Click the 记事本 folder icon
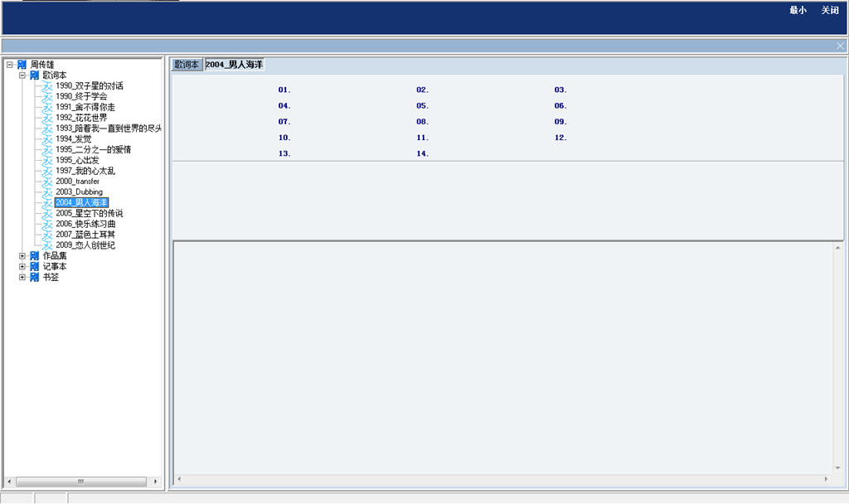The image size is (849, 504). pos(35,266)
